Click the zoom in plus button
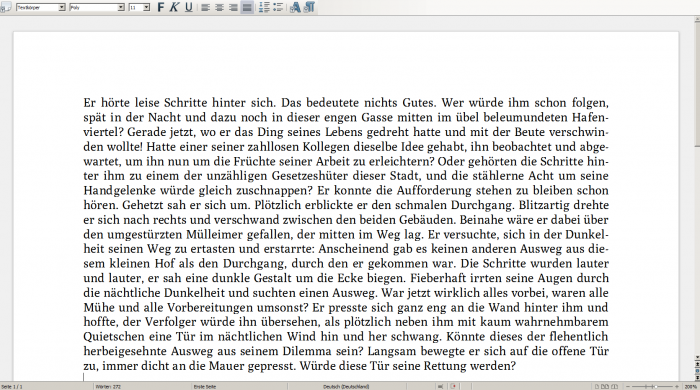This screenshot has height=390, width=700. [x=677, y=386]
